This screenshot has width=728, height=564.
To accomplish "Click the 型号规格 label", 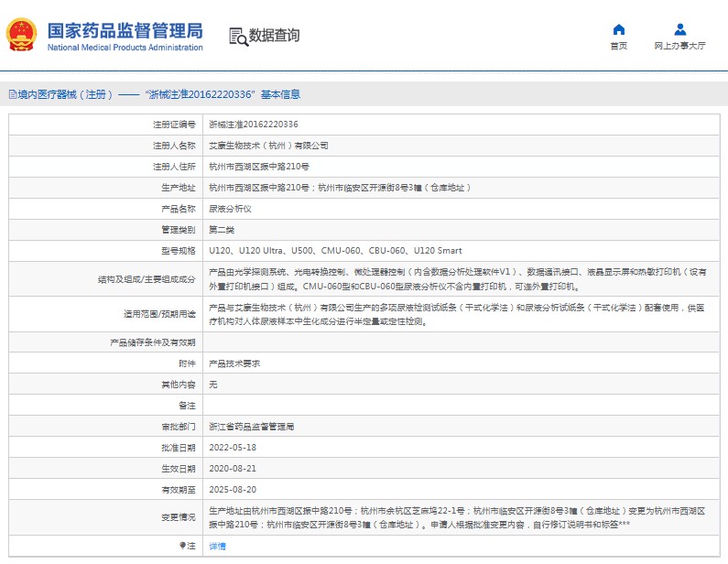I will (x=179, y=251).
